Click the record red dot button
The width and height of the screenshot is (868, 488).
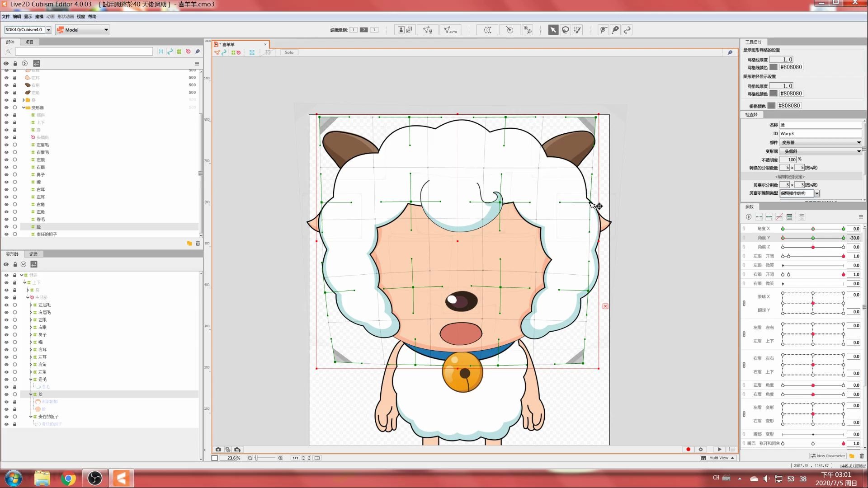(688, 450)
